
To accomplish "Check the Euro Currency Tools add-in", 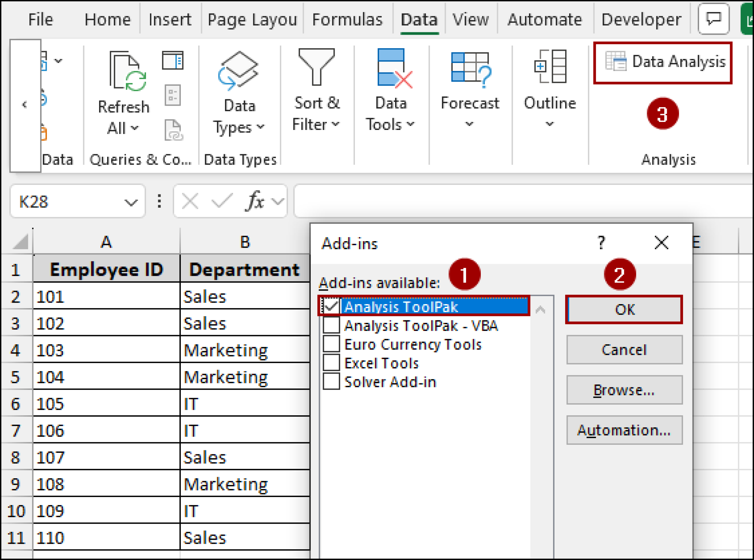I will tap(331, 344).
